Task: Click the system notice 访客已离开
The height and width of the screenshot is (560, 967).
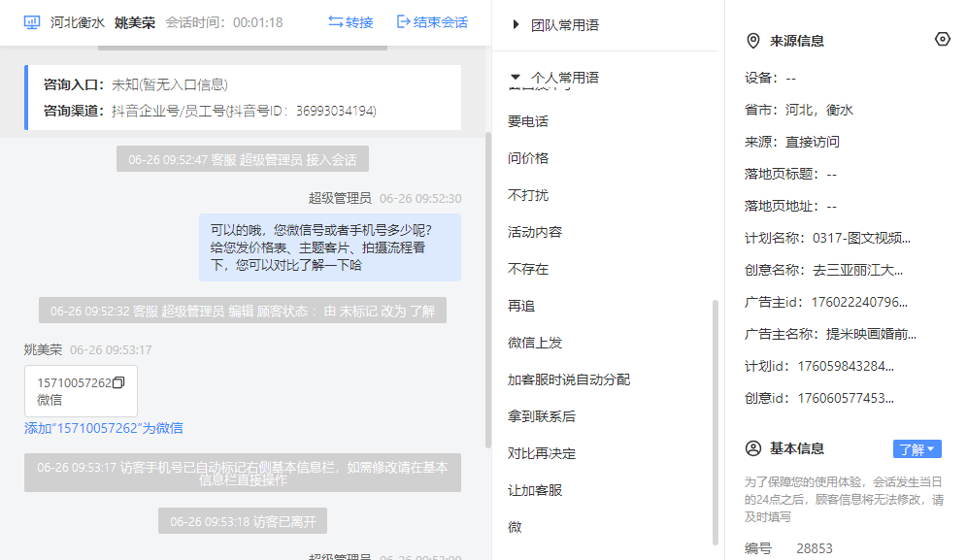Action: 243,521
